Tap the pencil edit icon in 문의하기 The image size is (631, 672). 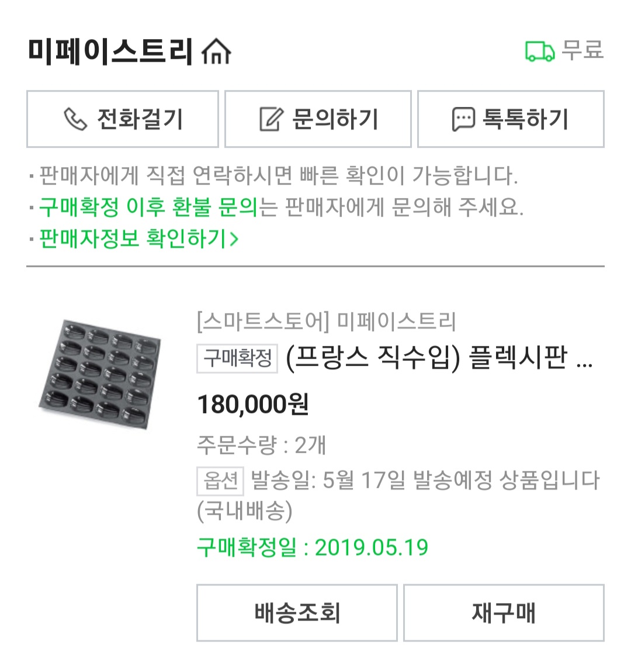pos(272,119)
